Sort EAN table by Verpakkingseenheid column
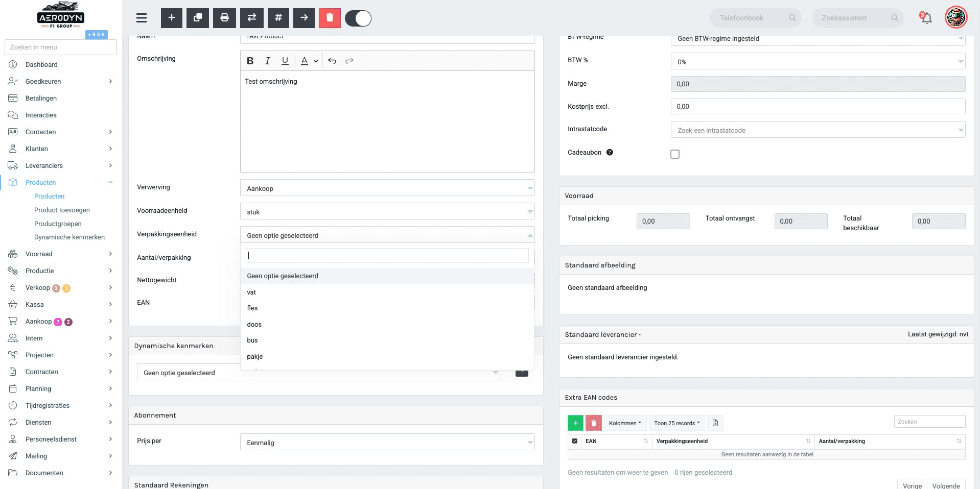This screenshot has height=489, width=980. 733,441
